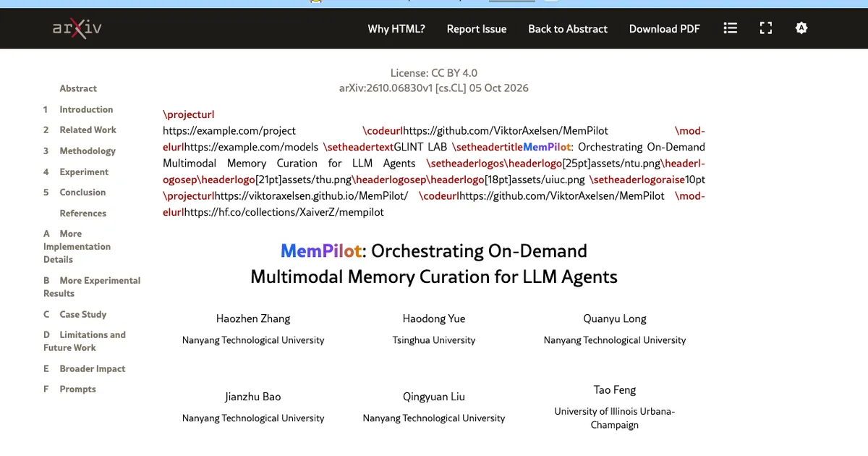This screenshot has height=456, width=868.
Task: Open appendix E Broader Impact
Action: (84, 368)
